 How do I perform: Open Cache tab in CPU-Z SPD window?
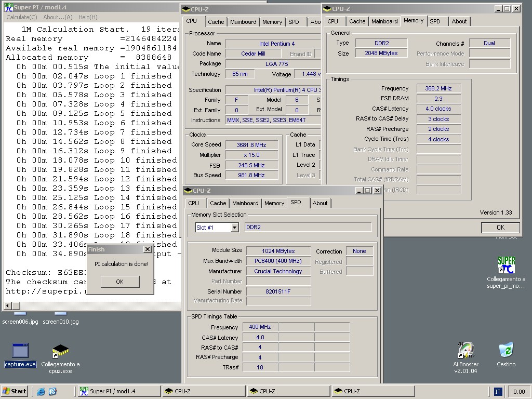218,203
